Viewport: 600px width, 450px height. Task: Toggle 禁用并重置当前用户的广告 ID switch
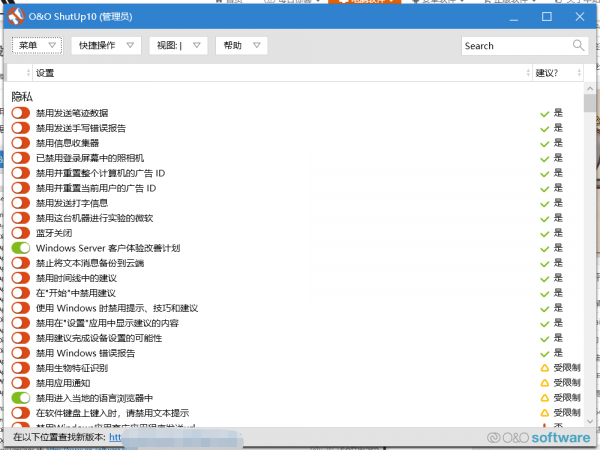tap(21, 188)
